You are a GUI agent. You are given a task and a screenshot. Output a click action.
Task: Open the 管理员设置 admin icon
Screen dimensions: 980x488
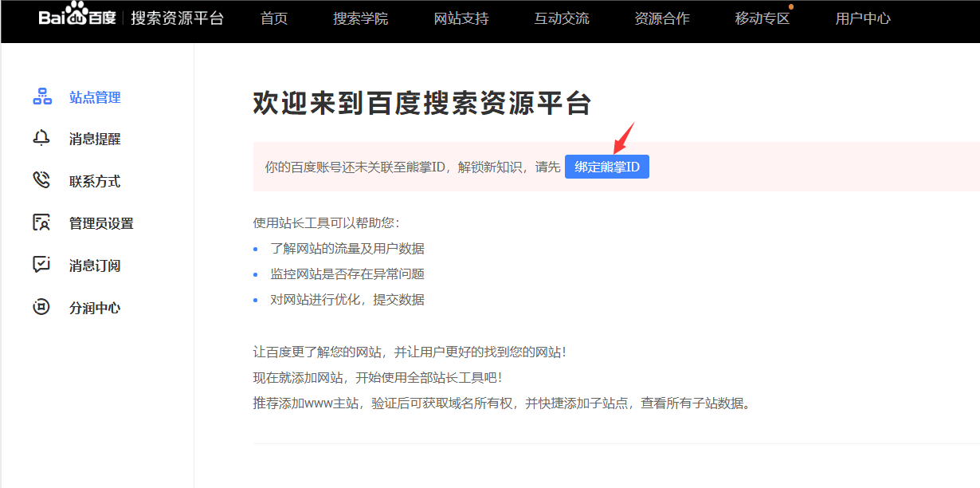click(x=41, y=222)
